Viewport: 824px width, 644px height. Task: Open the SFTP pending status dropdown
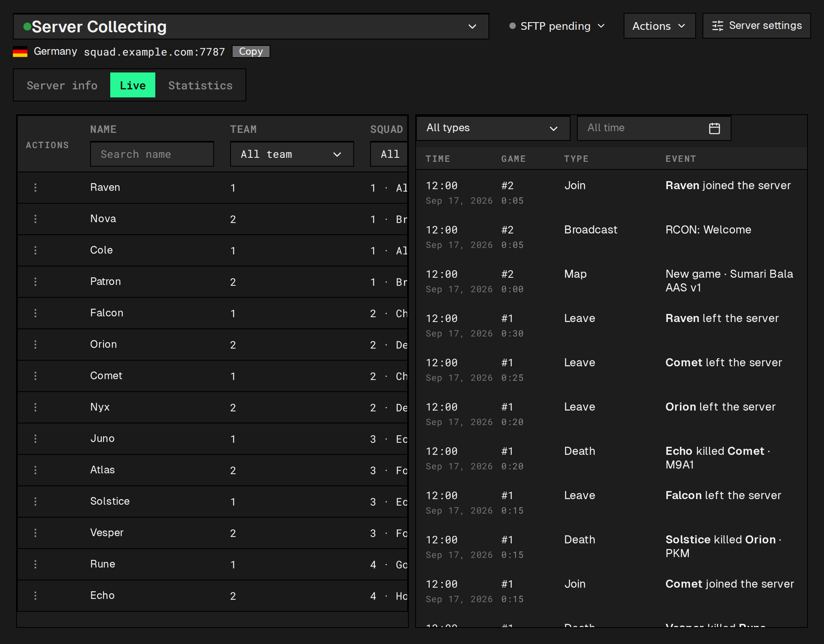[x=557, y=26]
